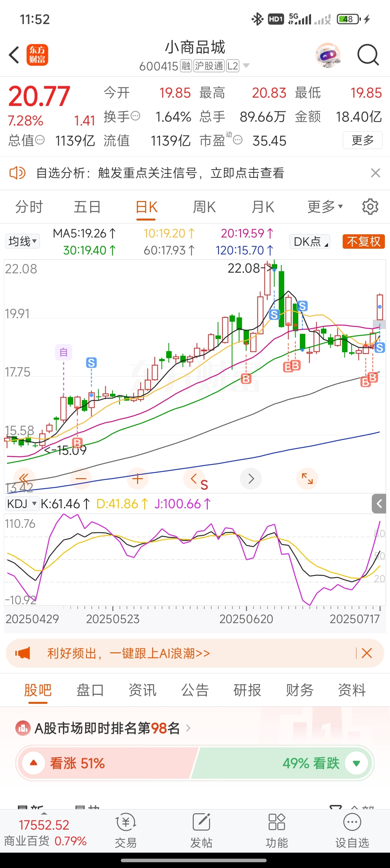
Task: Open the 盘口 tab
Action: click(90, 690)
